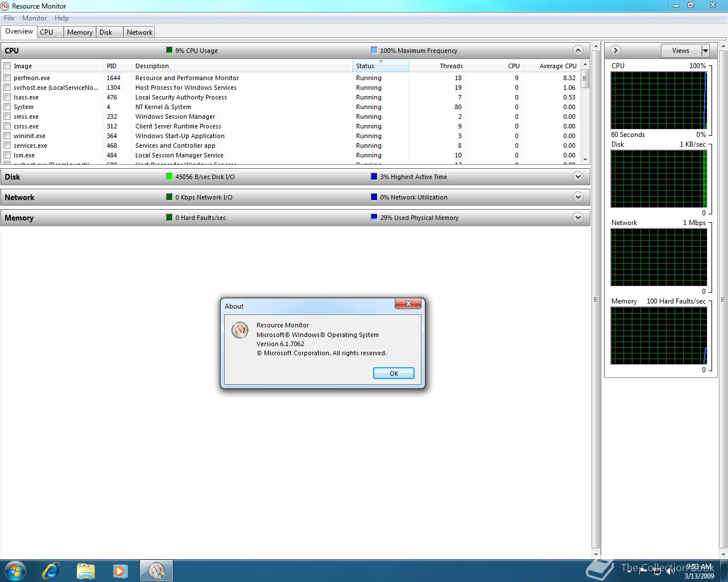
Task: Open the Views dropdown arrow
Action: point(705,51)
